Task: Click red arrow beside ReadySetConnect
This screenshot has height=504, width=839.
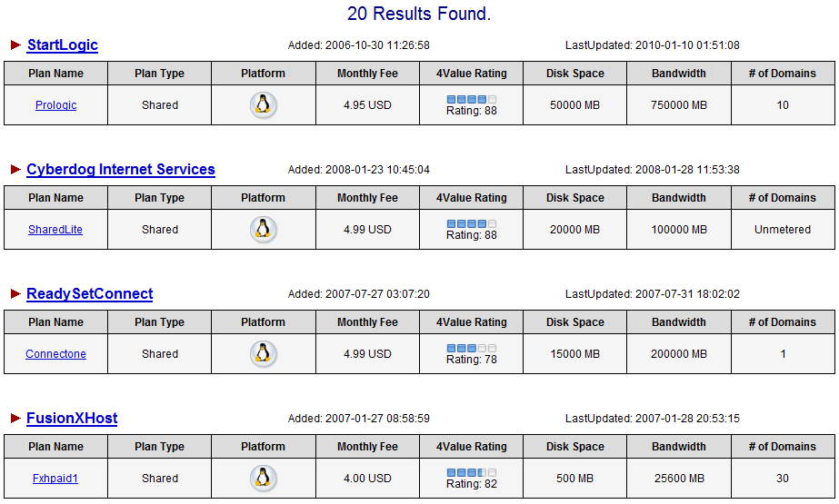Action: [x=15, y=294]
